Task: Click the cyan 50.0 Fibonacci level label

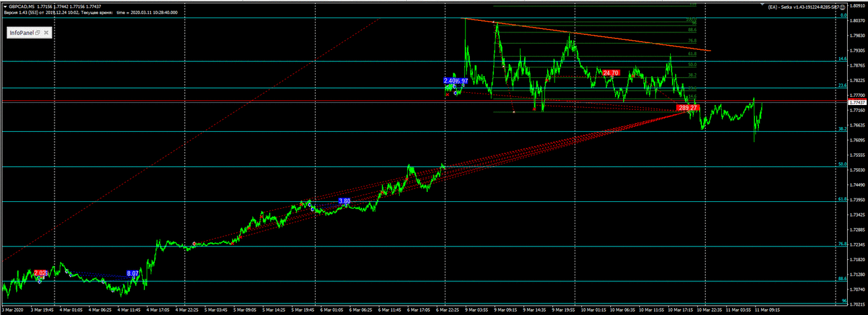Action: 842,164
